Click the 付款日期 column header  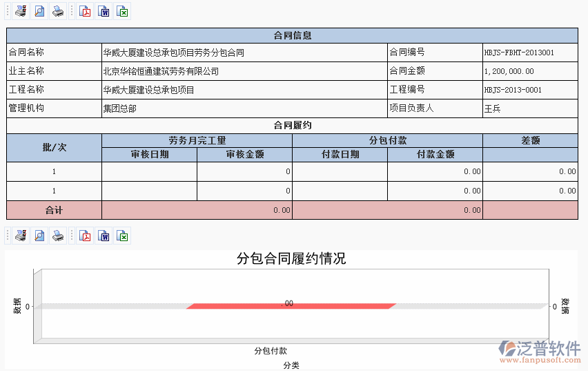coord(340,154)
